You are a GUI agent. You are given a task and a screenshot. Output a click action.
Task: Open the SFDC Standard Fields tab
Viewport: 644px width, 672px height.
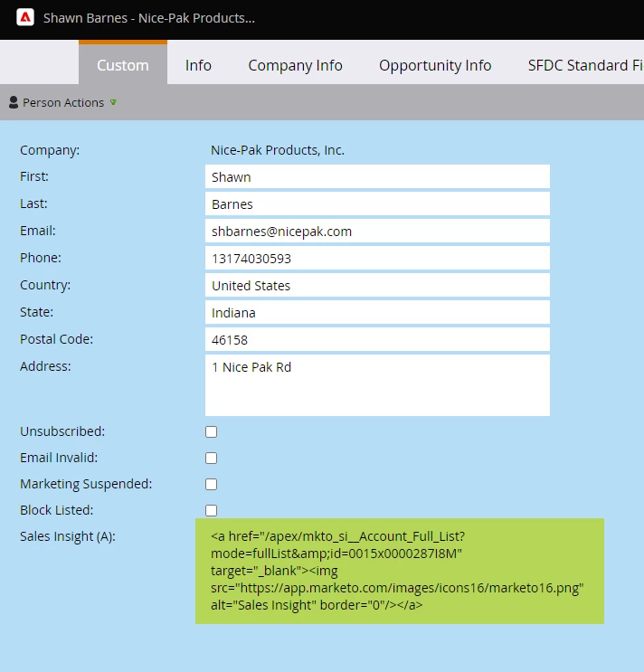586,65
